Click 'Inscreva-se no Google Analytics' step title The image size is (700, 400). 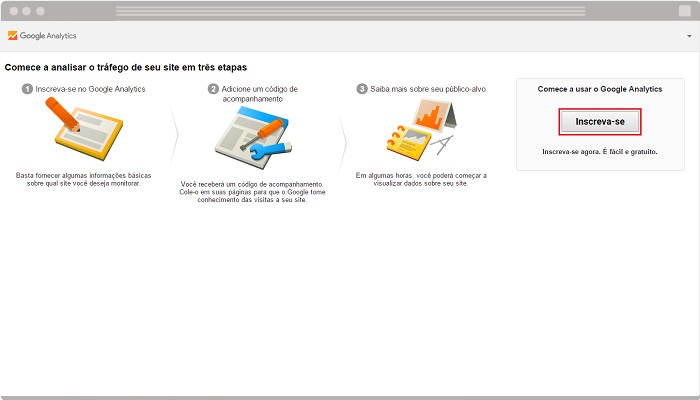pyautogui.click(x=90, y=89)
